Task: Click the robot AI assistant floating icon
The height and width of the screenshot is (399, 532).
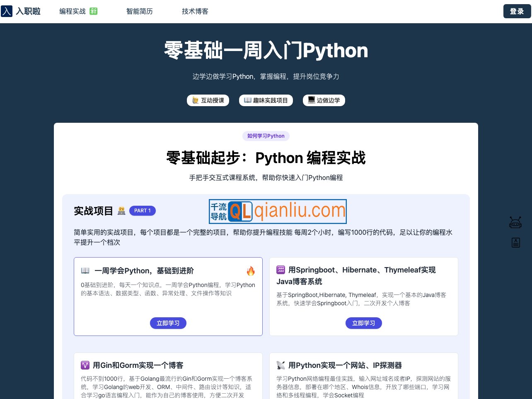Action: [515, 222]
